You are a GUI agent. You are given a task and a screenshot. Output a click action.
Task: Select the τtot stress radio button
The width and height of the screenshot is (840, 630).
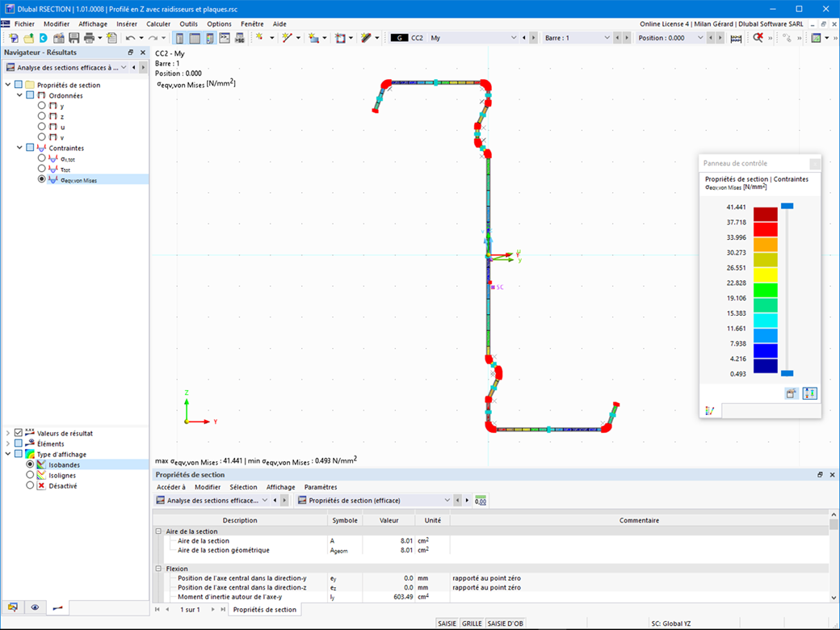(41, 169)
